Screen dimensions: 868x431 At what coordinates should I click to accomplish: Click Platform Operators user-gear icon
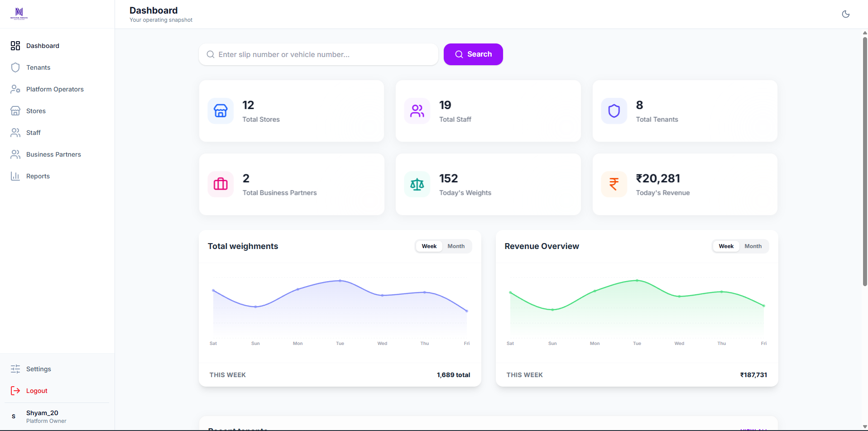point(15,89)
